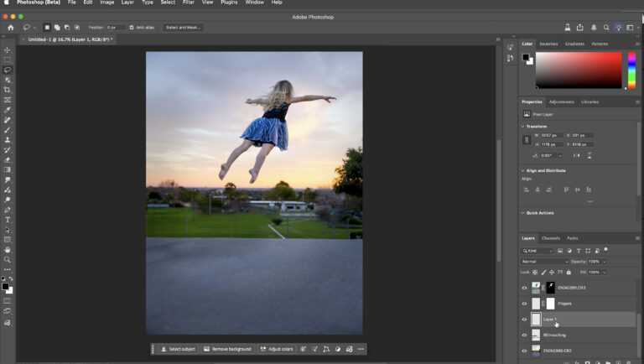Collapse the Align and Distribute section
Screen dimensions: 644x364
pyautogui.click(x=523, y=170)
